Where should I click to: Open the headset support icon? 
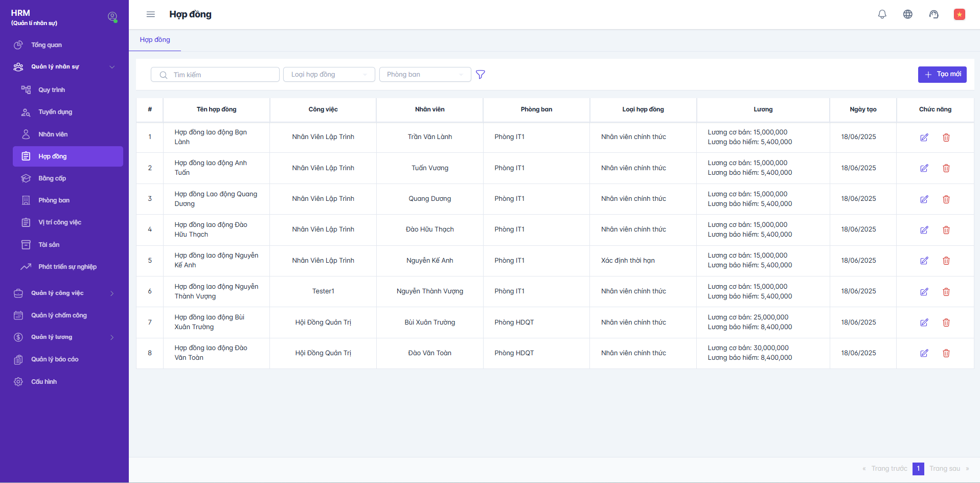[x=933, y=14]
